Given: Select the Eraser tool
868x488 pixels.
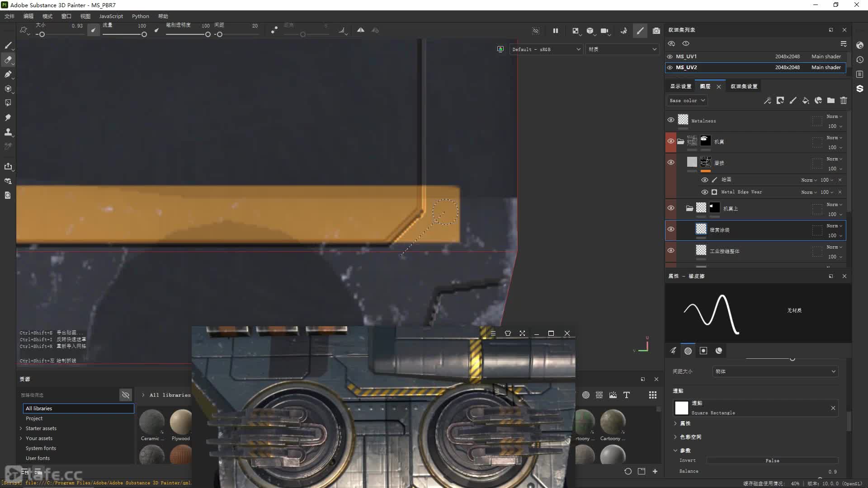Looking at the screenshot, I should click(x=8, y=60).
